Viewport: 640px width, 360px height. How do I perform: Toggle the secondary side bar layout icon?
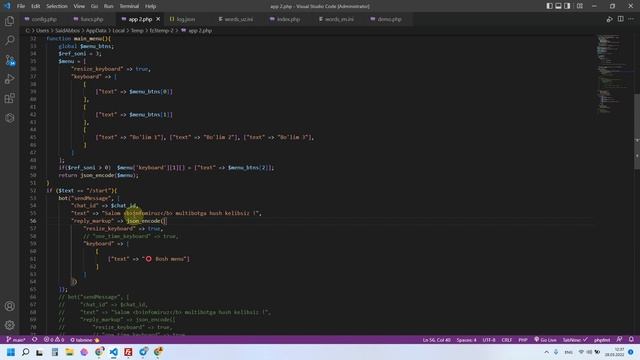[567, 6]
